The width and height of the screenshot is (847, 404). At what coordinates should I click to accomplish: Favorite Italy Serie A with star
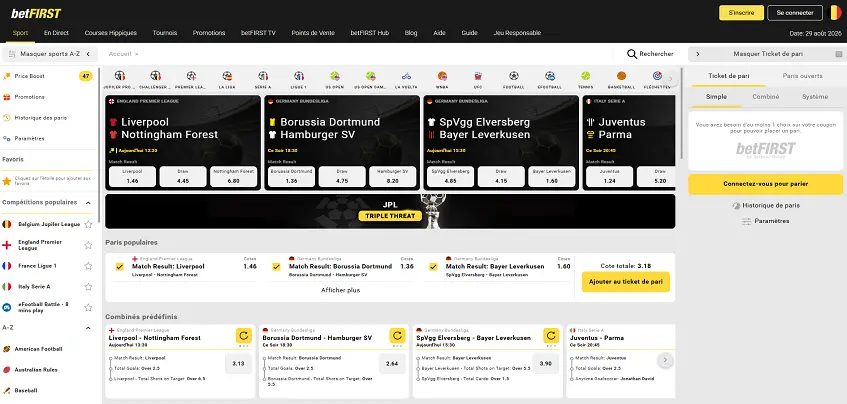pyautogui.click(x=88, y=286)
